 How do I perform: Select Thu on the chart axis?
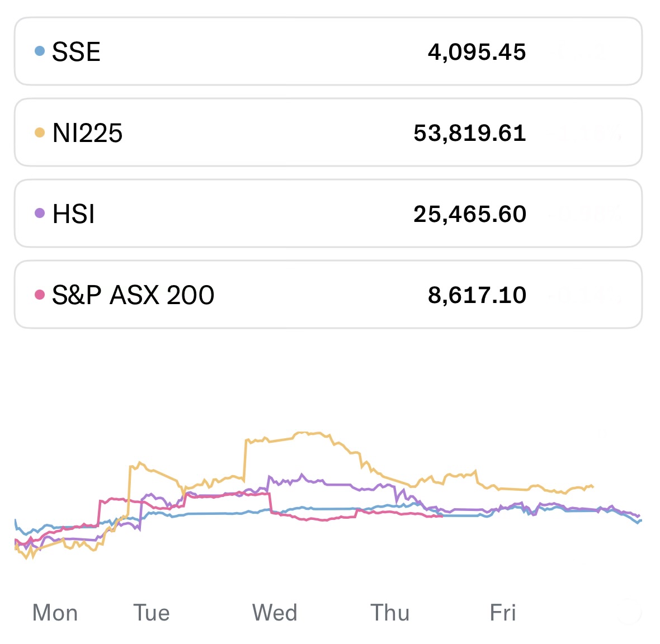(390, 613)
